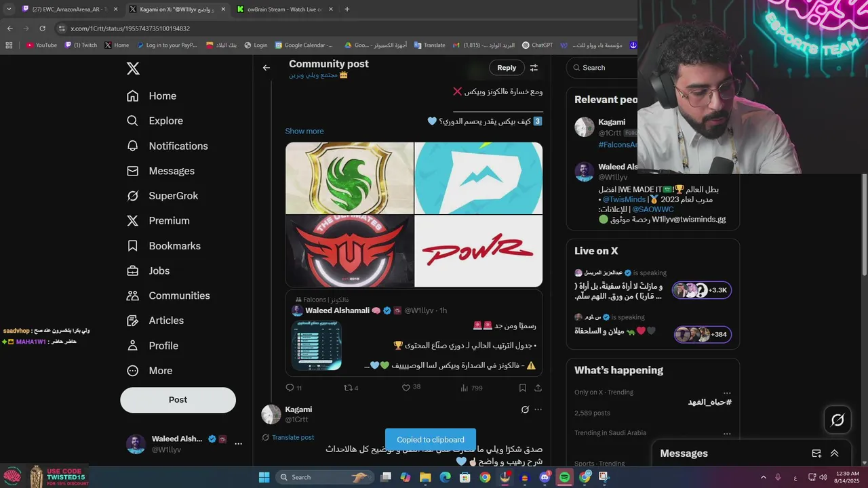The image size is (868, 488).
Task: View post analytics showing 799 views
Action: [x=471, y=388]
